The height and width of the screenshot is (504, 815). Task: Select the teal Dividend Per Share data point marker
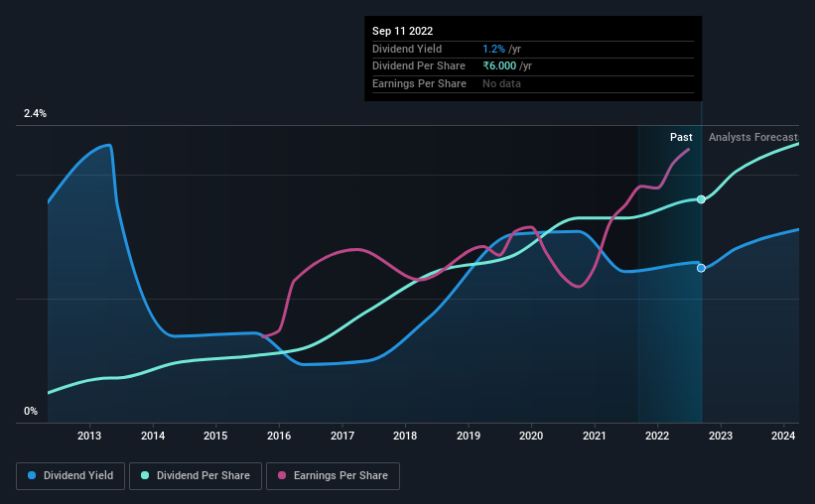click(701, 199)
